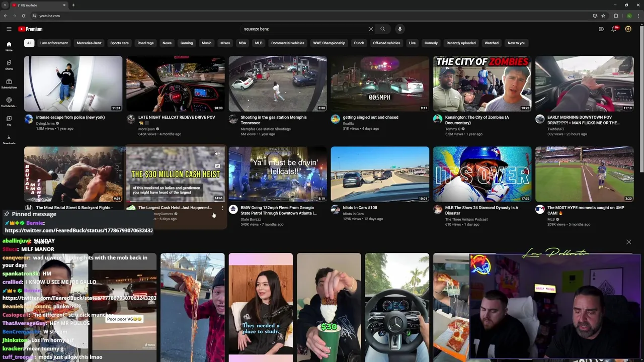Reload the page with the refresh icon

[x=23, y=16]
